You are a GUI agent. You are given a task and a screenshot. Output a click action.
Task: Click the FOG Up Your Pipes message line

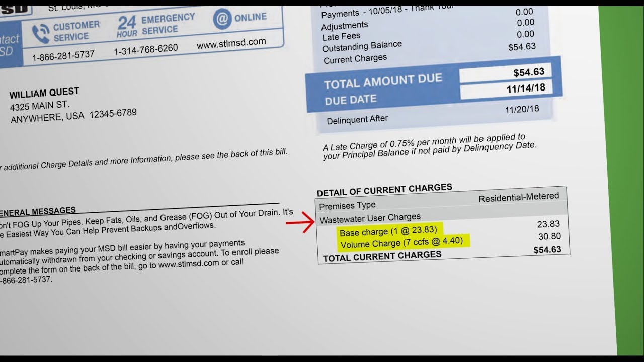click(x=146, y=219)
